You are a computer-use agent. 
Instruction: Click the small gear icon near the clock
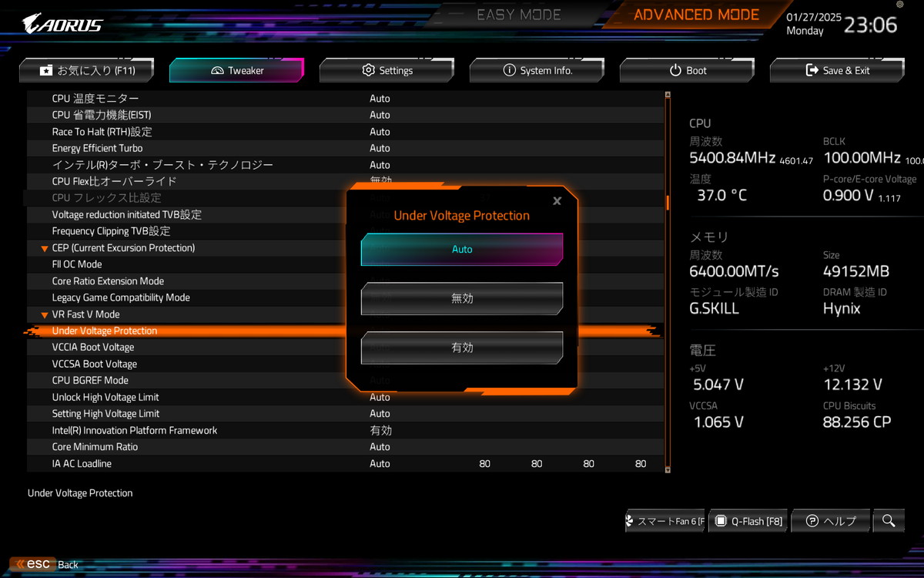[900, 5]
